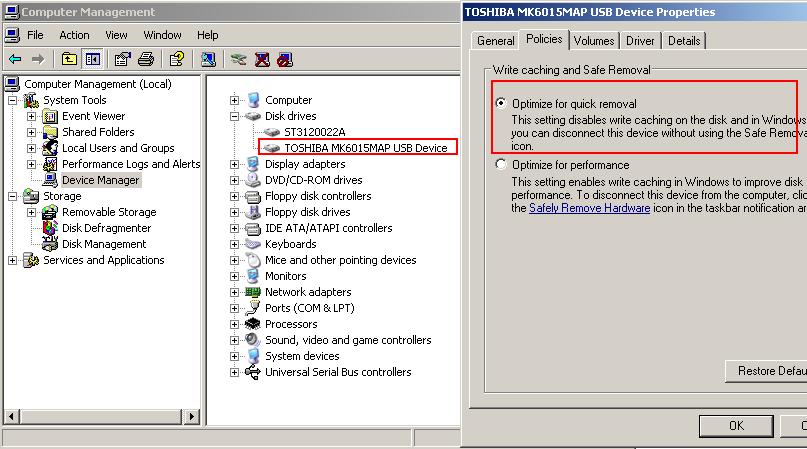The image size is (807, 449).
Task: Open the Action menu
Action: (x=74, y=35)
